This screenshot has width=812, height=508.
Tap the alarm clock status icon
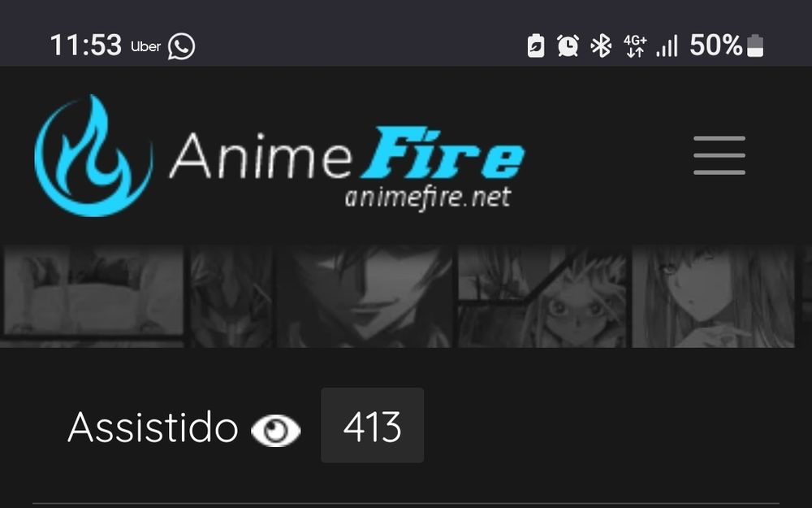pyautogui.click(x=568, y=46)
